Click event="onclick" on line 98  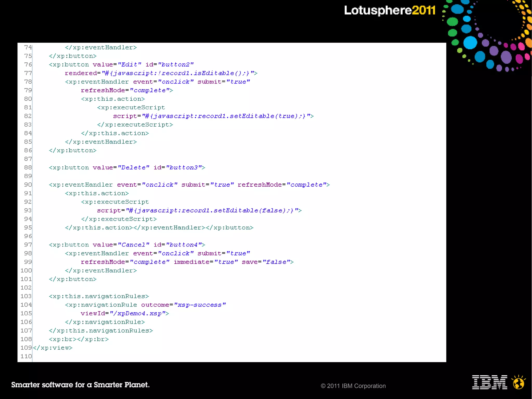coord(163,253)
